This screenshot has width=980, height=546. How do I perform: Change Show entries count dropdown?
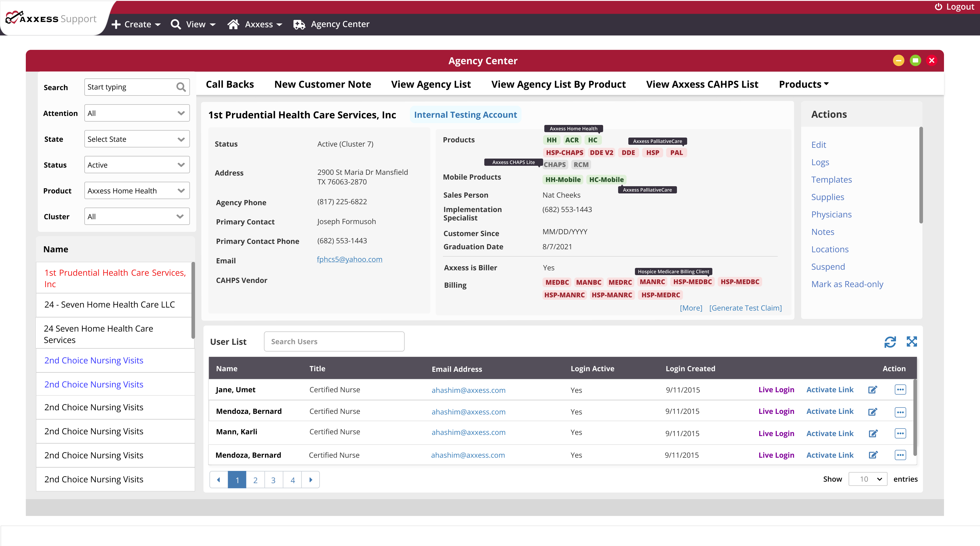868,479
